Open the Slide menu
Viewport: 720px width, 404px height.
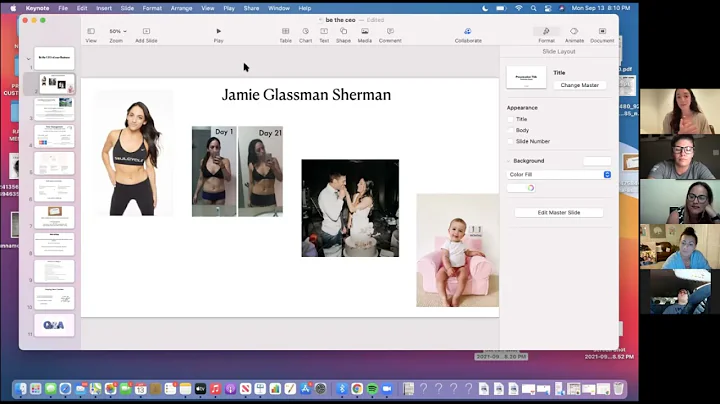click(x=127, y=8)
